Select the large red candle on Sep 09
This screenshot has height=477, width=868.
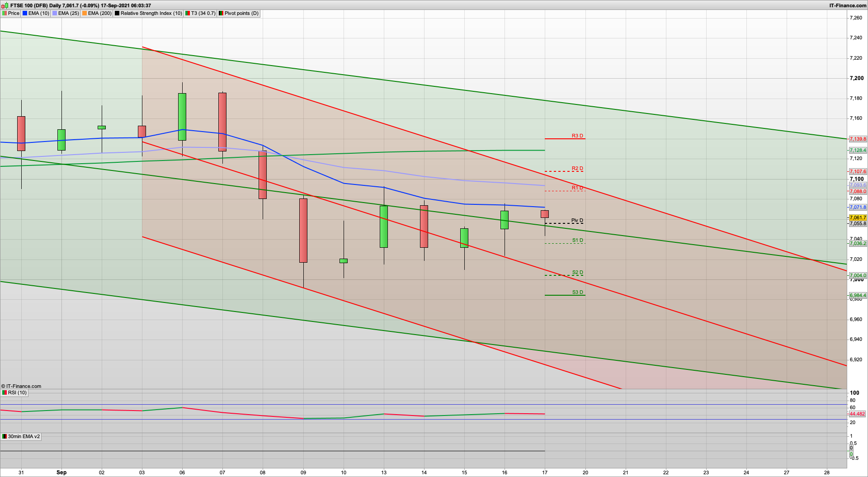[303, 230]
